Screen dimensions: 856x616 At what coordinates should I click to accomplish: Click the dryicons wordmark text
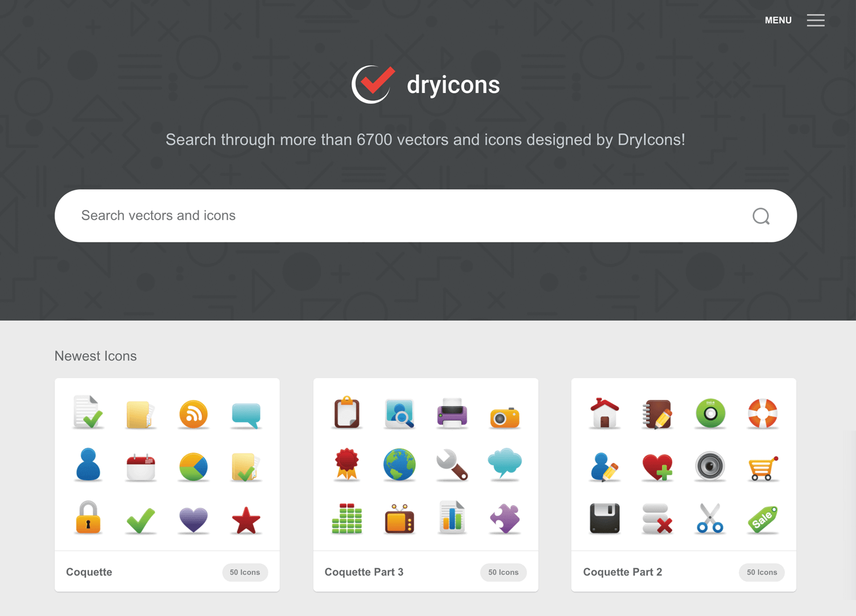tap(453, 84)
